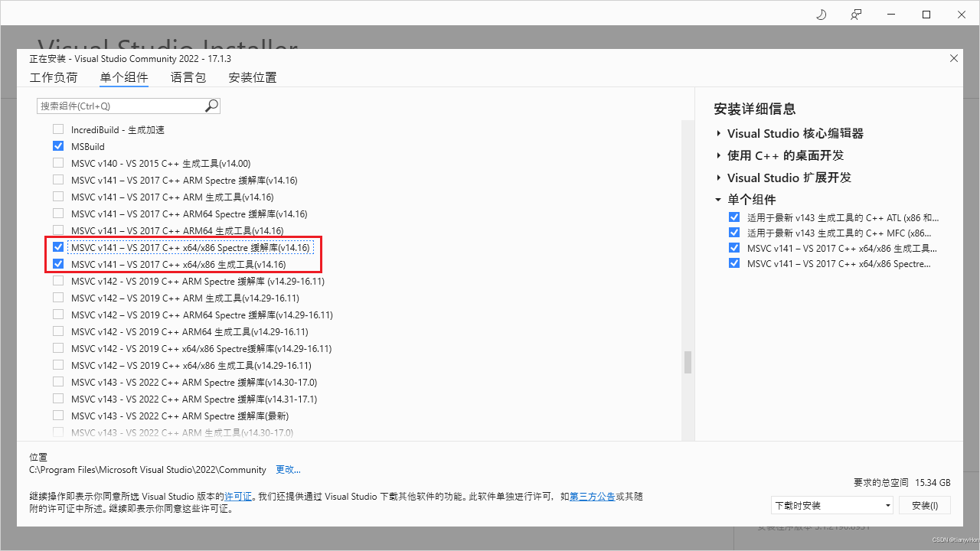Check MSVC v141 ARM 生成工具(v14.16)

58,197
